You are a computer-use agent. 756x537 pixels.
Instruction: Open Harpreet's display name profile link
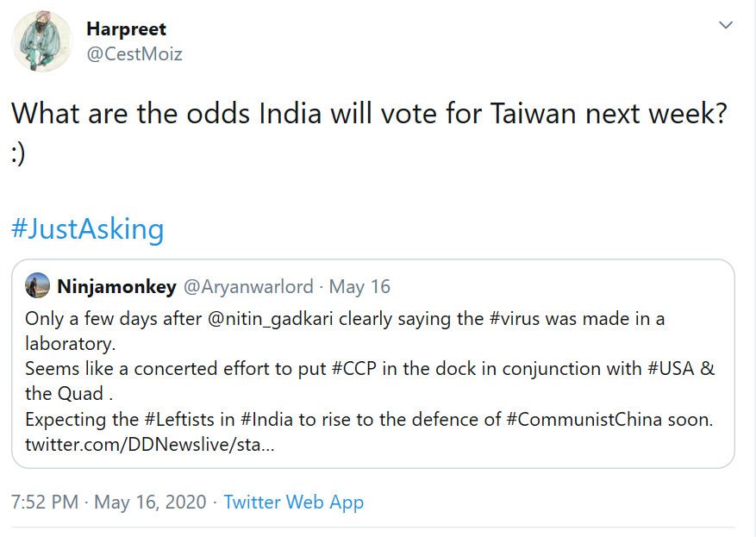click(x=128, y=28)
